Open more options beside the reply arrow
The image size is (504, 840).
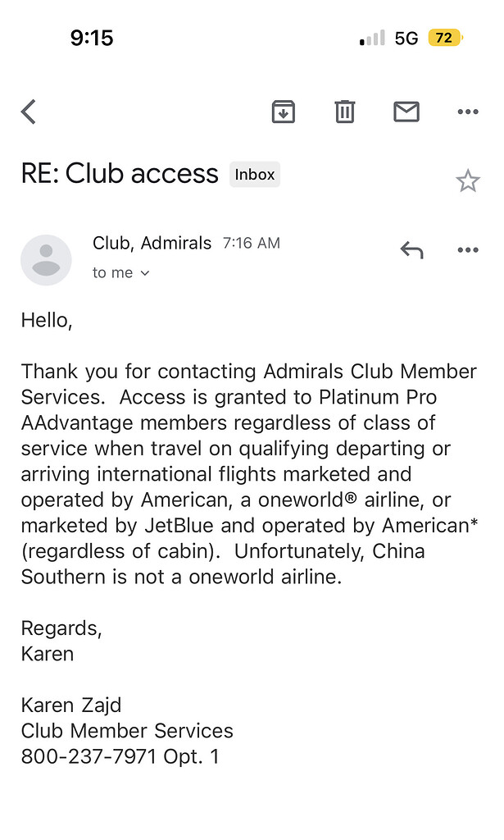coord(468,249)
